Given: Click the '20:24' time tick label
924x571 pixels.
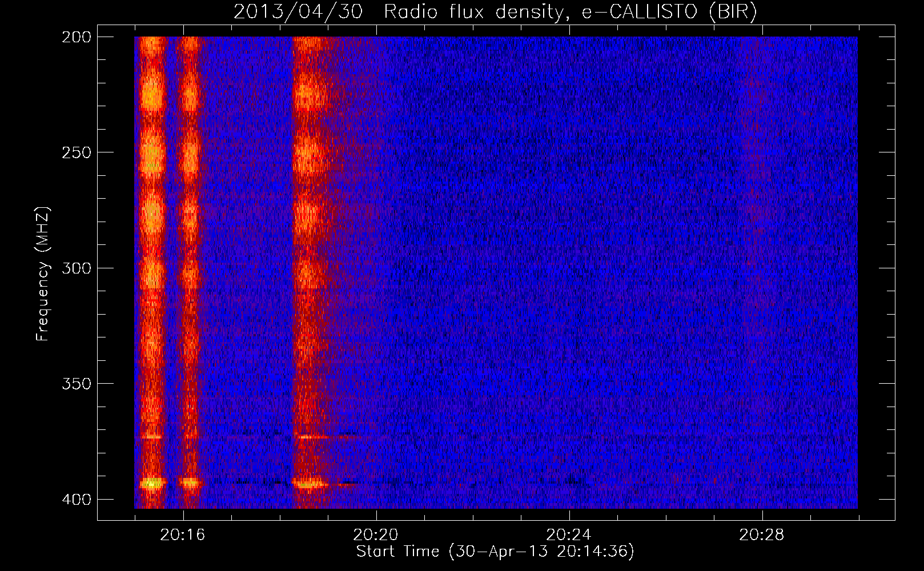Looking at the screenshot, I should (x=569, y=535).
